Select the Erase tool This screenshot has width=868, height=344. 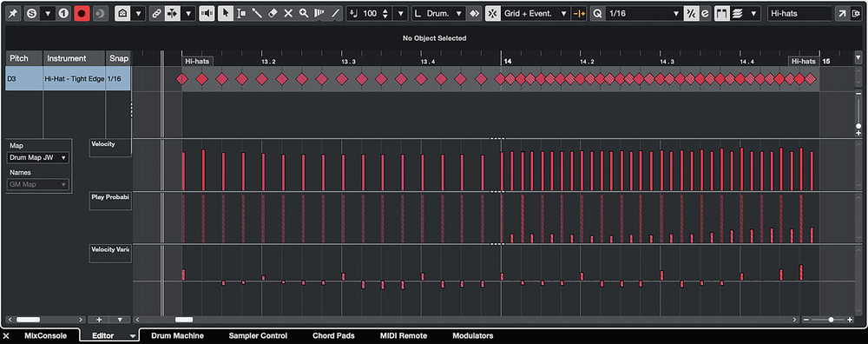point(273,13)
